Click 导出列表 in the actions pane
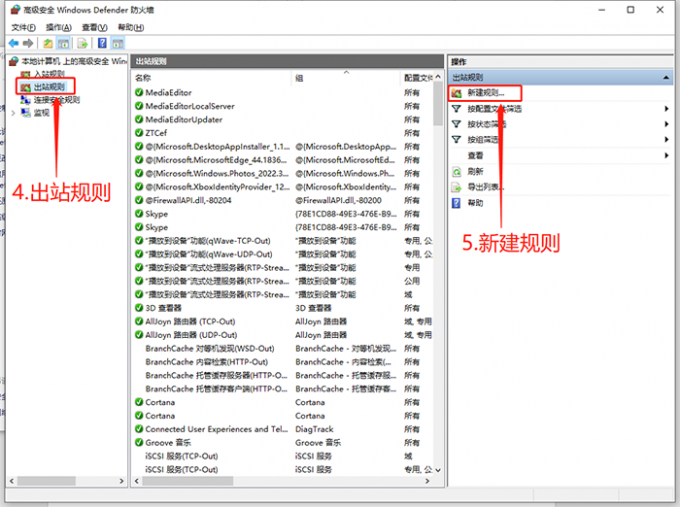680x507 pixels. (x=486, y=187)
